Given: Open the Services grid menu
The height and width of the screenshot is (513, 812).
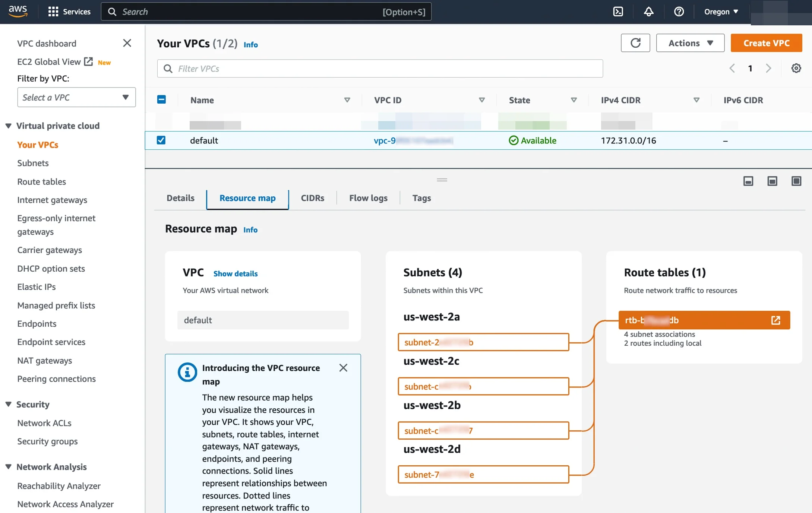Looking at the screenshot, I should coord(53,12).
